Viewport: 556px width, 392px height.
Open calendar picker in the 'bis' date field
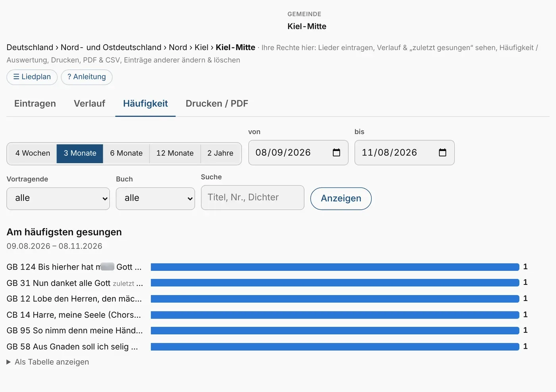pyautogui.click(x=442, y=153)
